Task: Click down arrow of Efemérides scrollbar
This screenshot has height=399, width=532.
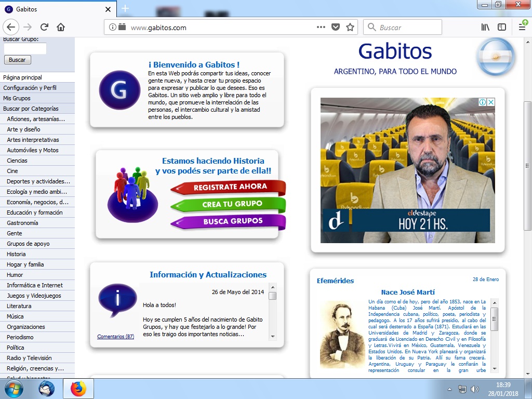Action: [x=495, y=369]
